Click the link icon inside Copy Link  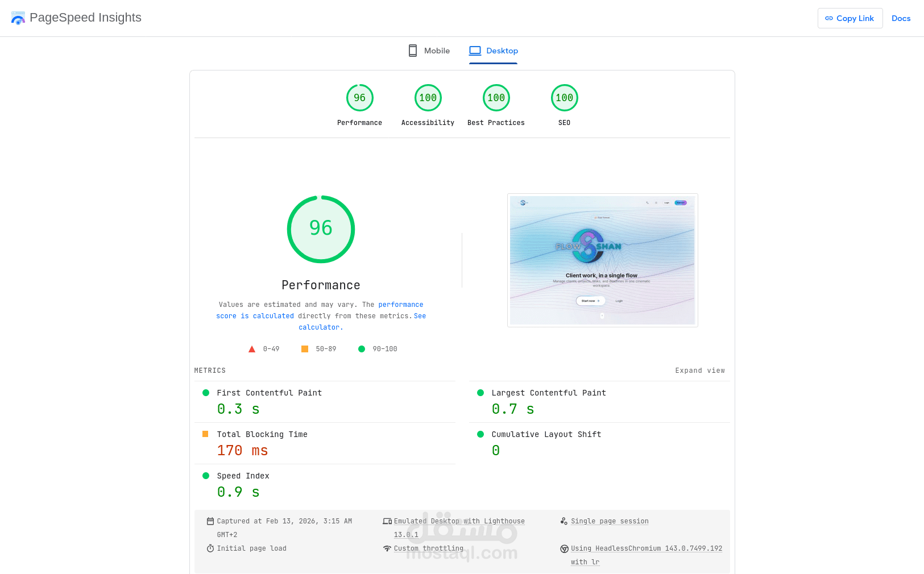coord(829,18)
